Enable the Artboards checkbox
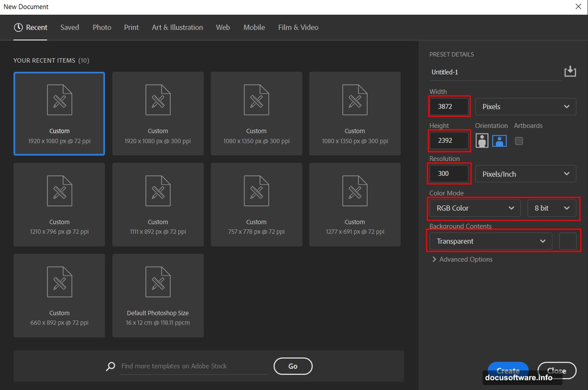The image size is (588, 390). pos(517,141)
